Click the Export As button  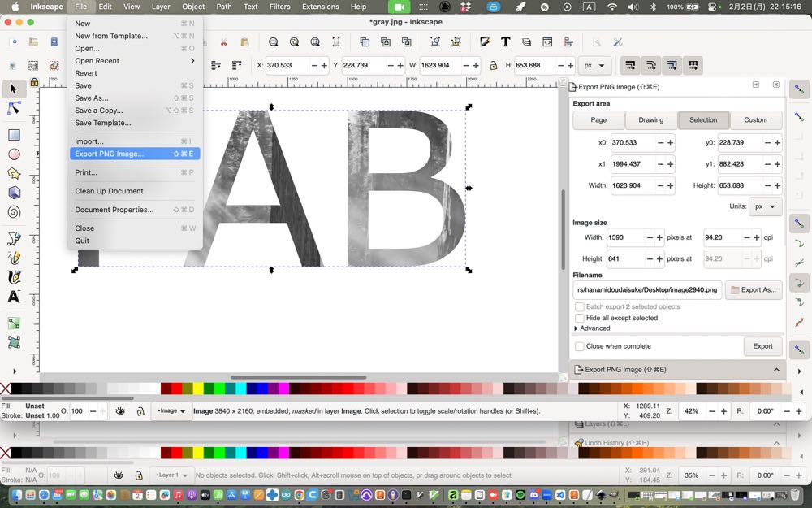tap(754, 290)
